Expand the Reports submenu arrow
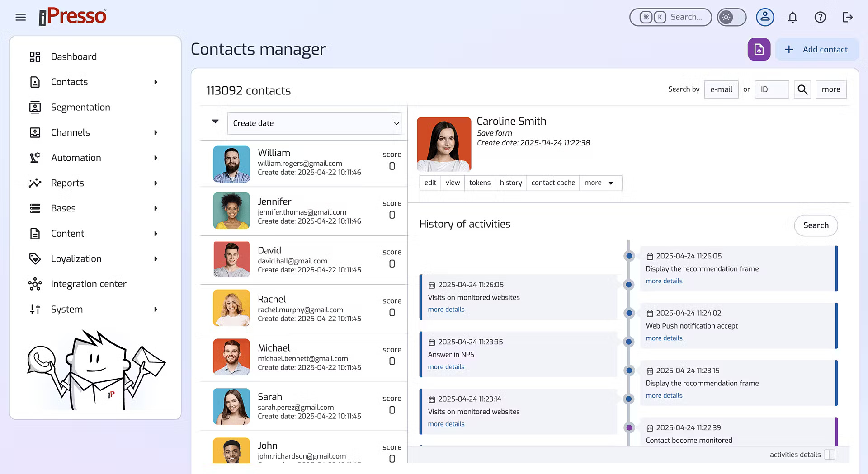This screenshot has height=474, width=868. pyautogui.click(x=156, y=183)
